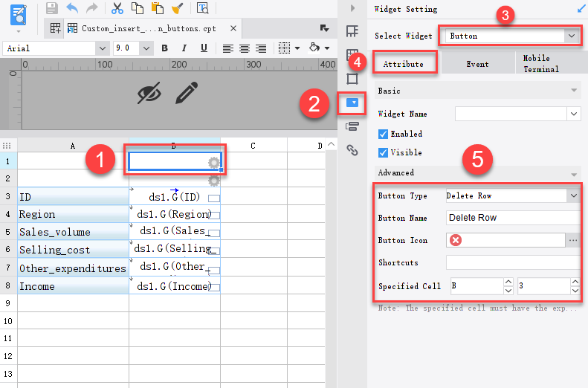
Task: Browse for a Button Icon with ellipsis
Action: [x=573, y=240]
